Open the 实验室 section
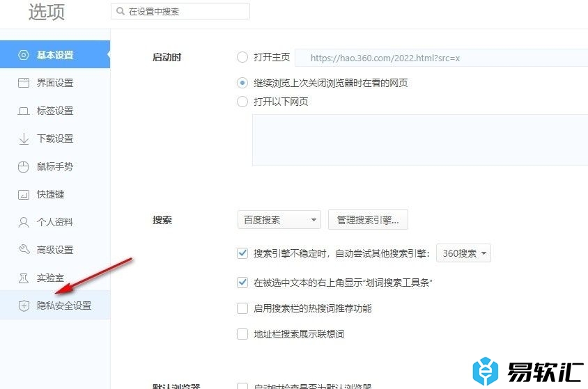This screenshot has width=588, height=389. click(x=55, y=278)
